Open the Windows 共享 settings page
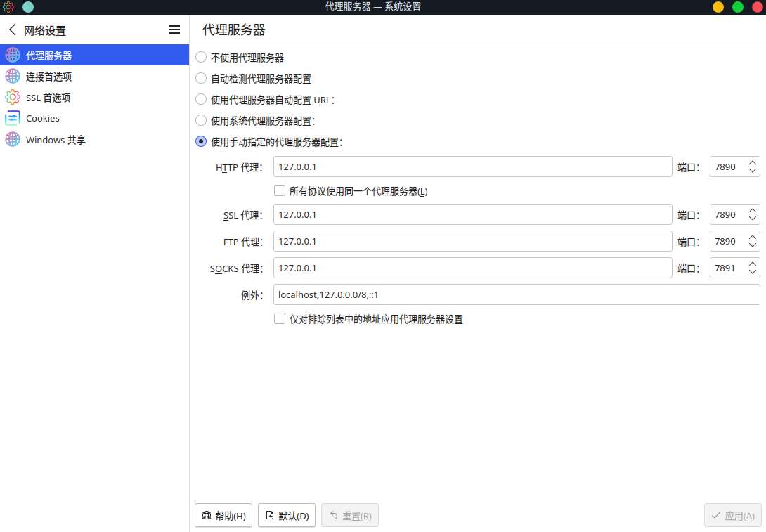 [13, 140]
